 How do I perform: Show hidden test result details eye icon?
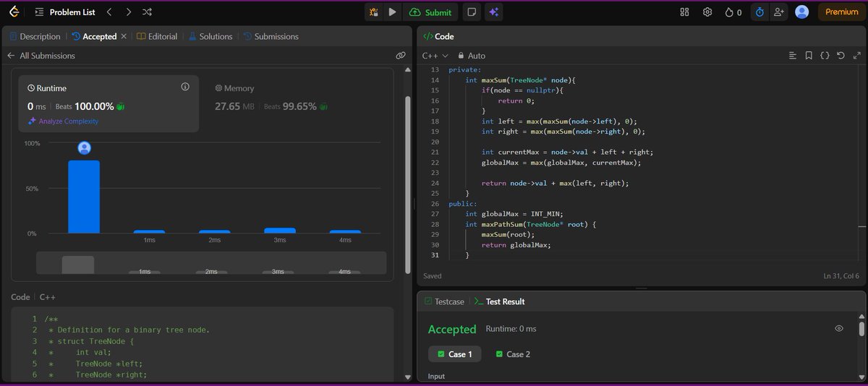click(839, 328)
